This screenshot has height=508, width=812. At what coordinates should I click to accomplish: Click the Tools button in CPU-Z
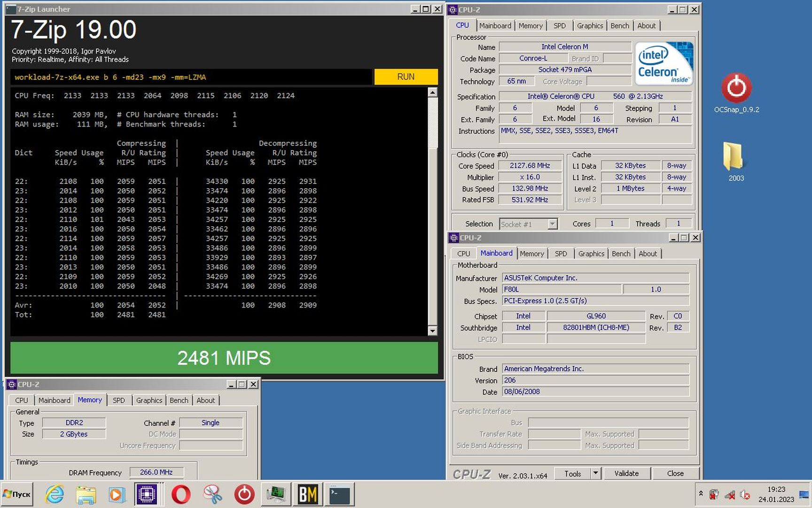[x=572, y=473]
